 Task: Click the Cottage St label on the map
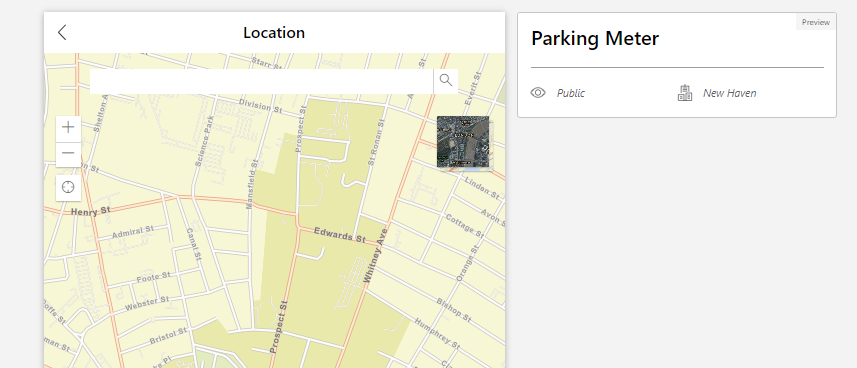(465, 225)
